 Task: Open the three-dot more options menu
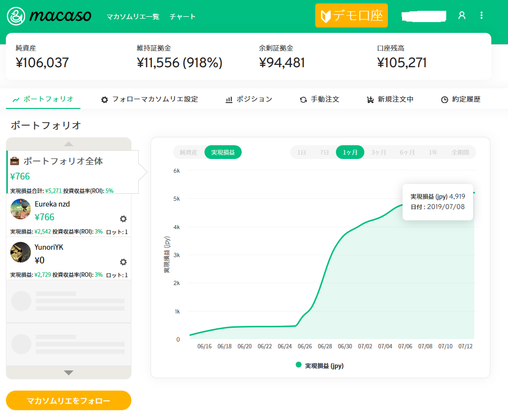click(x=482, y=15)
